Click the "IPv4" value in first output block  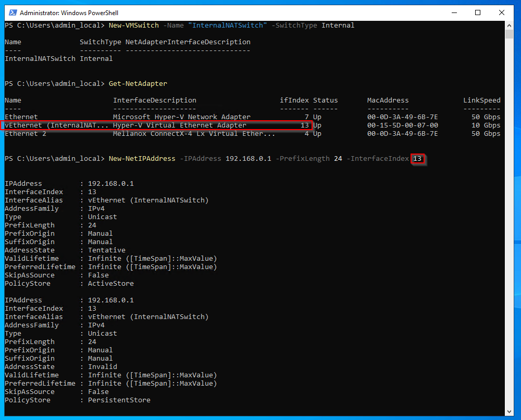[96, 209]
